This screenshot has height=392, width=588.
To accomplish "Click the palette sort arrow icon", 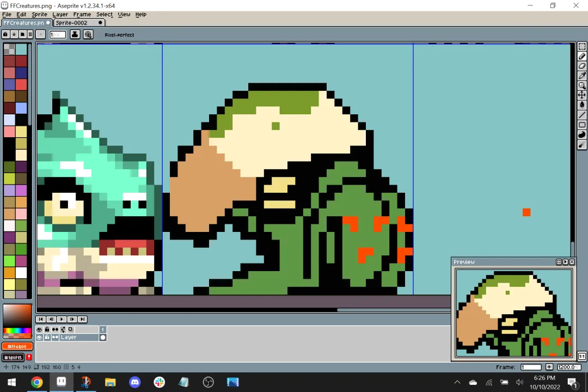I will click(x=14, y=34).
